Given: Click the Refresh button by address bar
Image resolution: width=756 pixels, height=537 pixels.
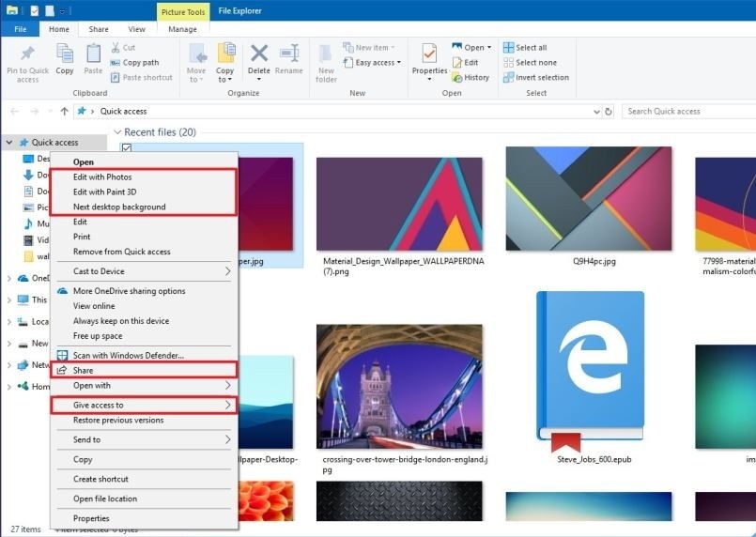Looking at the screenshot, I should coord(609,112).
